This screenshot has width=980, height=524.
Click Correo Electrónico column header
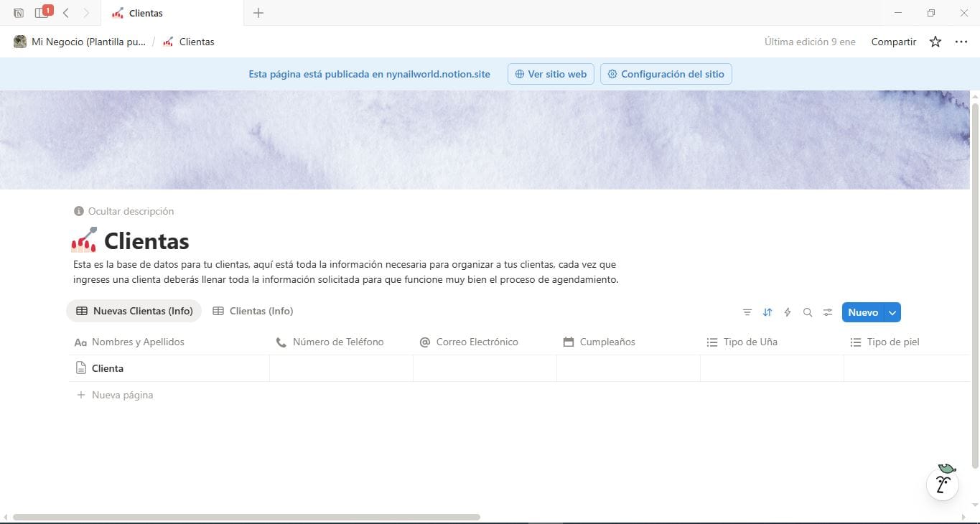coord(485,342)
